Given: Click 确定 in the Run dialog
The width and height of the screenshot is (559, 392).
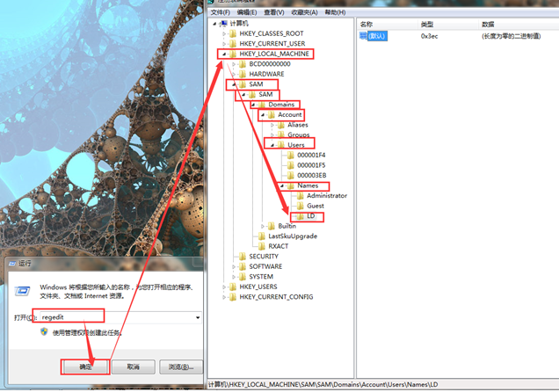Looking at the screenshot, I should (85, 367).
